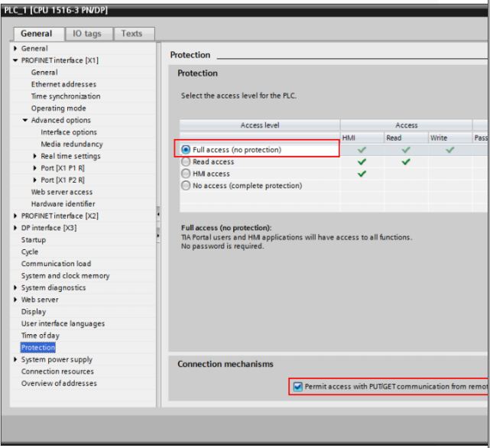Select Time synchronization in the tree

66,96
